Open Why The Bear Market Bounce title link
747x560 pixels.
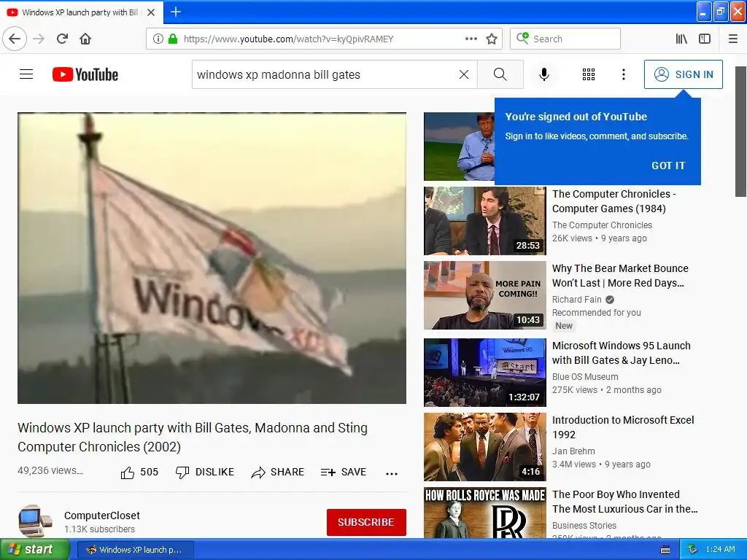pyautogui.click(x=620, y=275)
